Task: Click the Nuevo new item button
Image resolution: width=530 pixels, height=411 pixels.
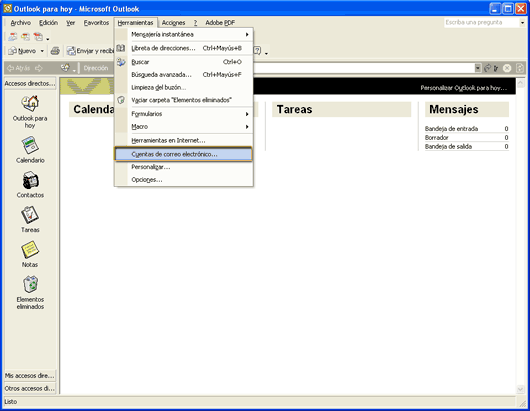Action: (23, 51)
